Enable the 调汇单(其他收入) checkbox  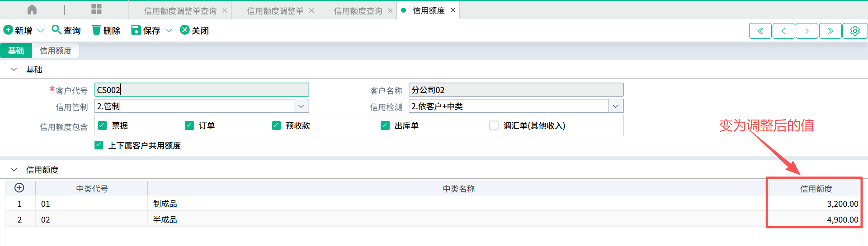(x=494, y=125)
